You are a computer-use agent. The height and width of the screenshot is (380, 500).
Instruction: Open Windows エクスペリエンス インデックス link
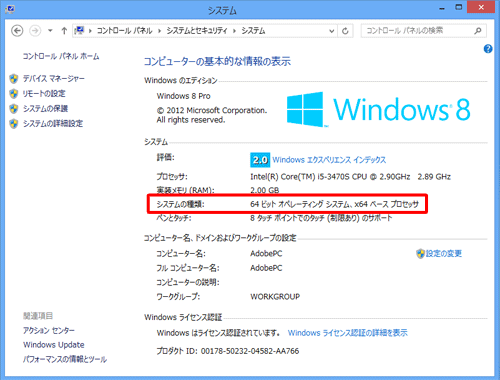coord(329,160)
